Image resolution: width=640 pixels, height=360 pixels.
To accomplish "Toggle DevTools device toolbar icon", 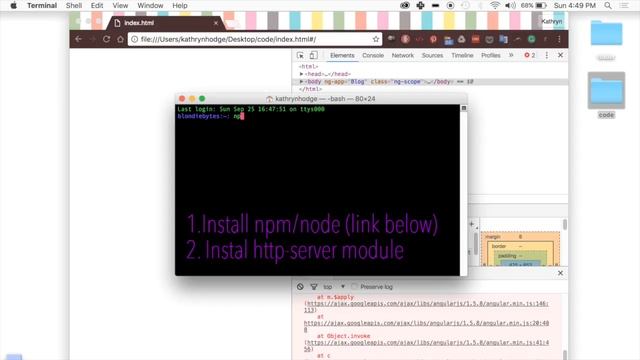I will pos(313,55).
